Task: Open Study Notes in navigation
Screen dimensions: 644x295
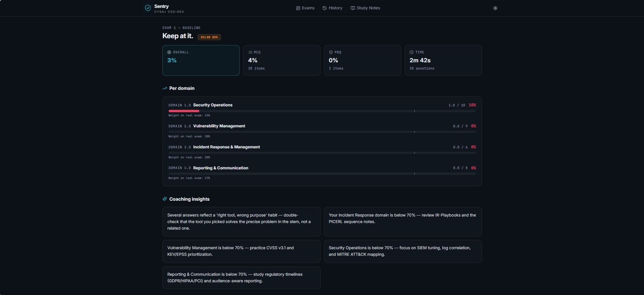Action: 365,8
